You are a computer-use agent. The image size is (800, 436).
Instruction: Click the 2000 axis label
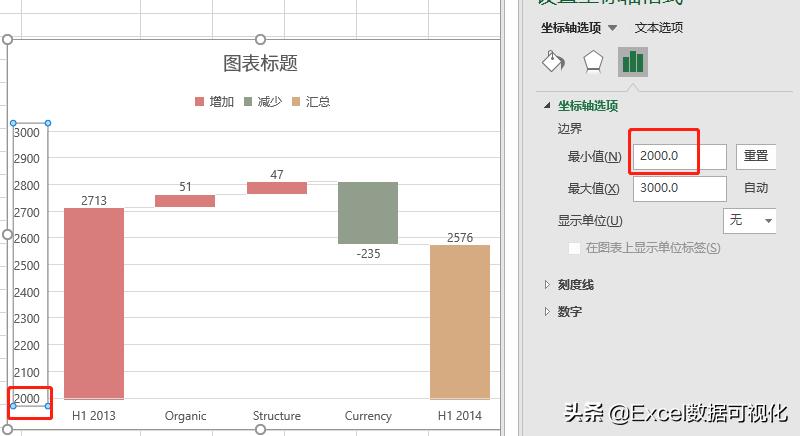pos(27,399)
